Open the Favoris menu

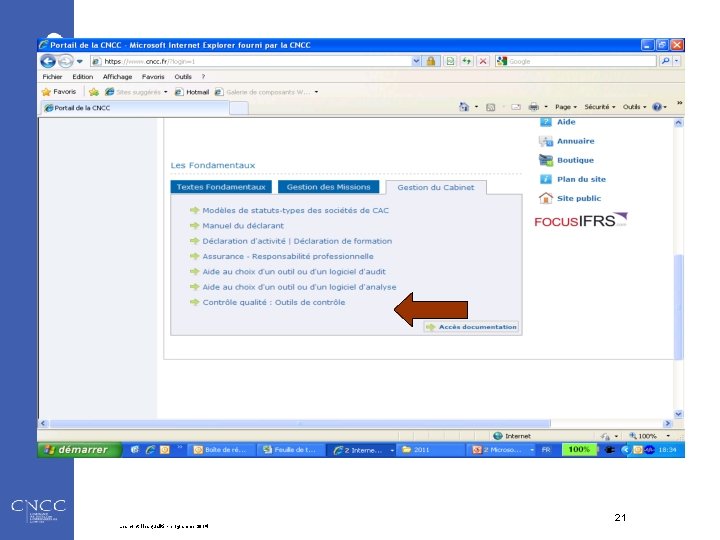(x=153, y=77)
